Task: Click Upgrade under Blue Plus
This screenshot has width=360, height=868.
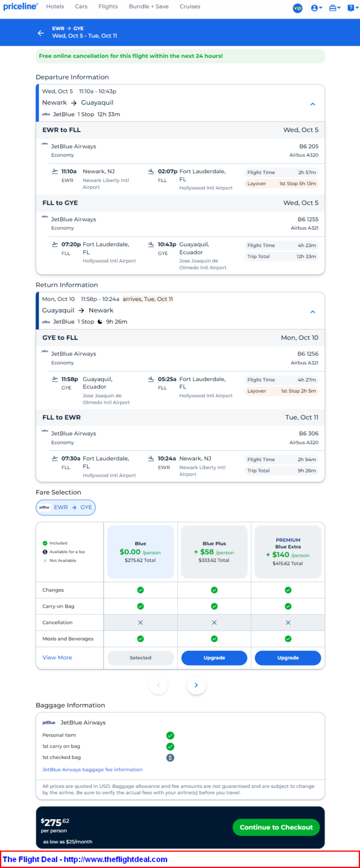Action: [214, 658]
